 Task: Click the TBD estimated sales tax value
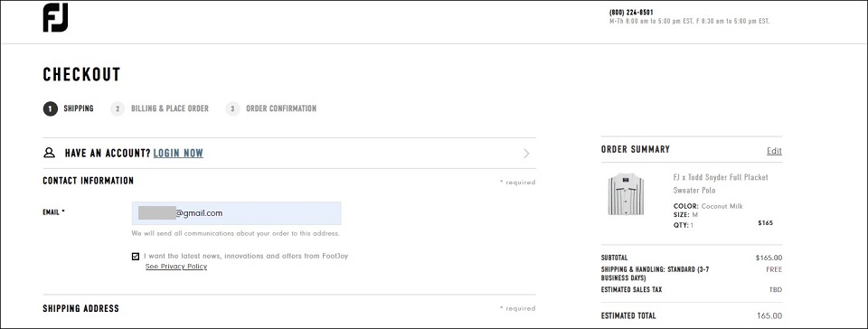pyautogui.click(x=776, y=290)
